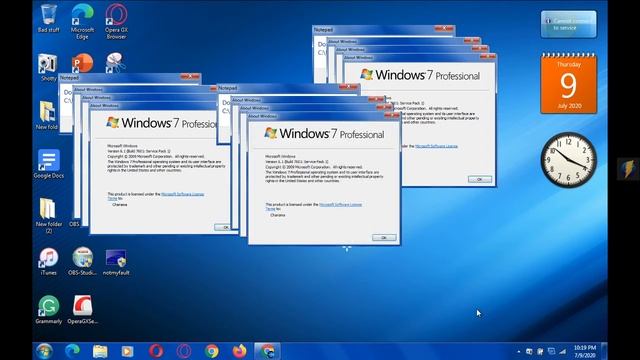Open the analog clock gadget

pos(569,160)
